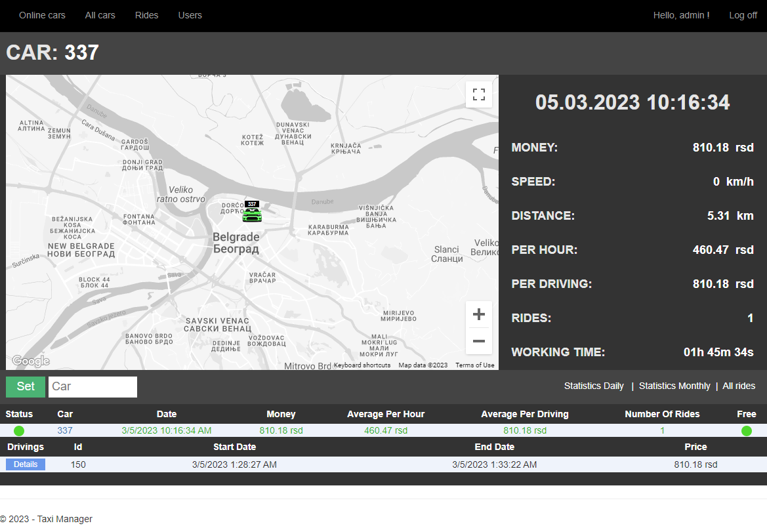767x532 pixels.
Task: Click the Price column header
Action: (695, 447)
